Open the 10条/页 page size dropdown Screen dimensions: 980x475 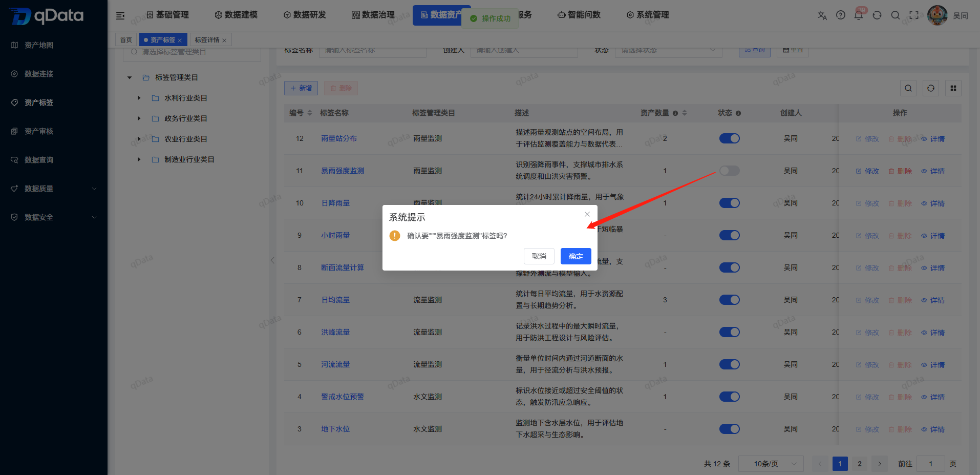pyautogui.click(x=772, y=464)
